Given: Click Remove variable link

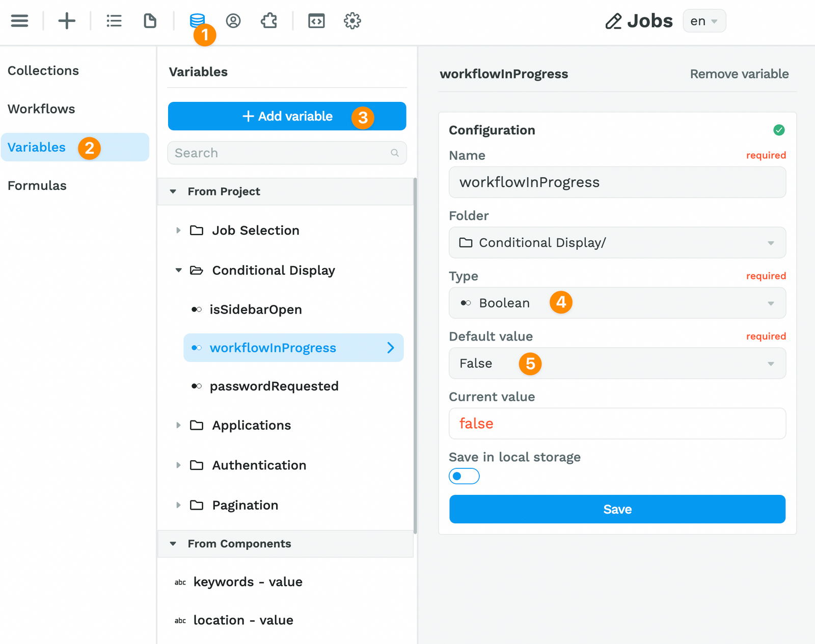Looking at the screenshot, I should 739,74.
